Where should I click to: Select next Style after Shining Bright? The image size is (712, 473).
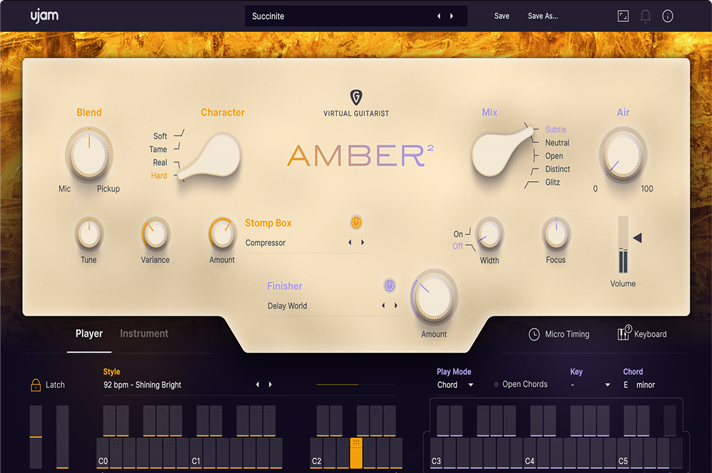(x=270, y=384)
